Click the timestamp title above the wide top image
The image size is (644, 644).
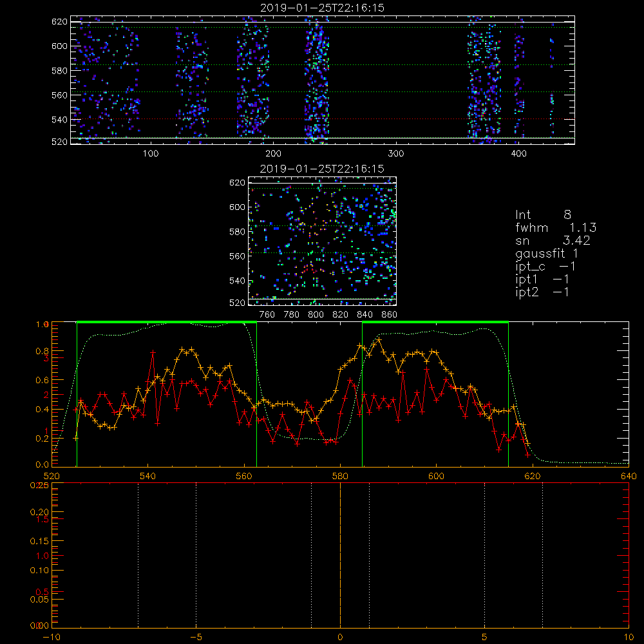[323, 8]
